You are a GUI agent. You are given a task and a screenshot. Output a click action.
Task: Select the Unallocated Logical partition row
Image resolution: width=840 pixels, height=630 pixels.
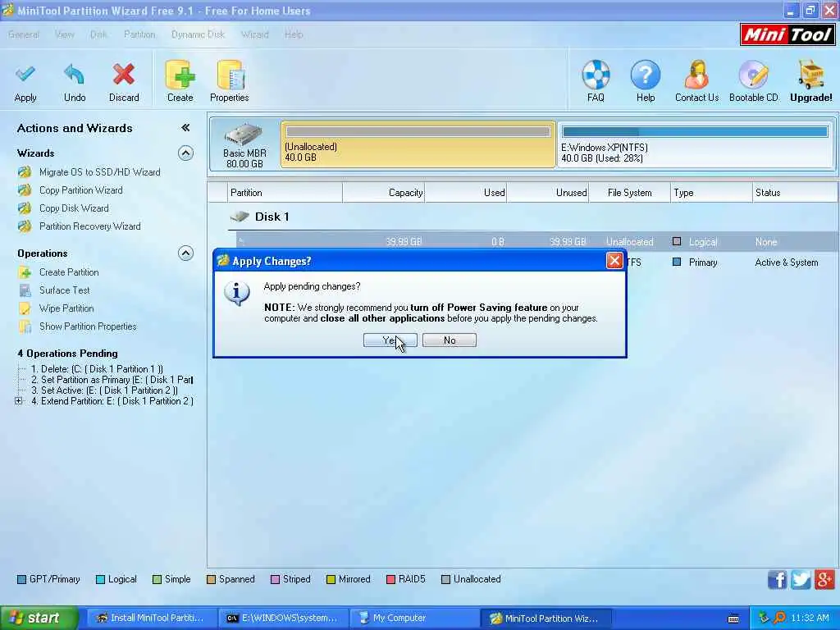[537, 242]
